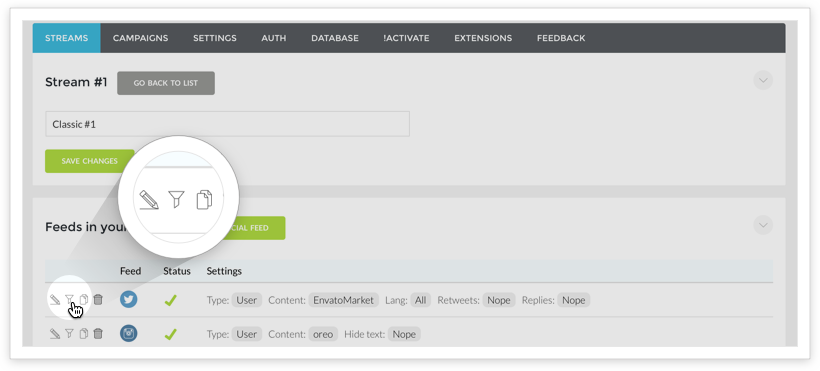
Task: Click the 'oreo' content tag
Action: coord(323,334)
